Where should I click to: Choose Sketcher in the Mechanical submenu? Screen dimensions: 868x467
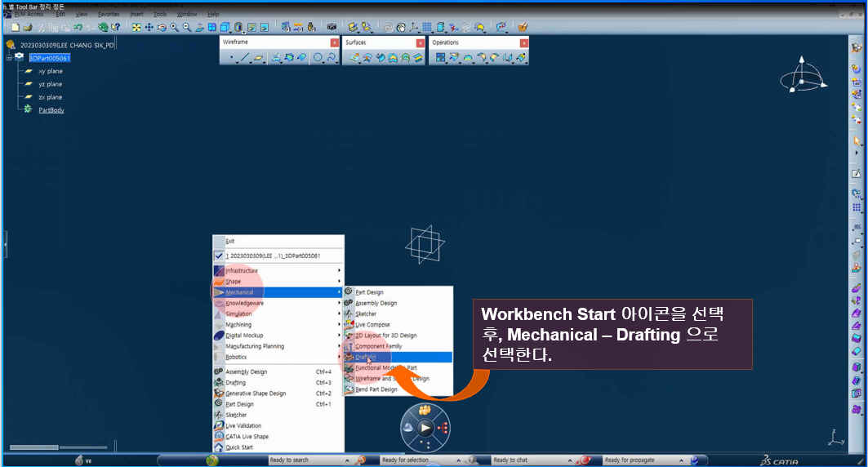(x=398, y=314)
